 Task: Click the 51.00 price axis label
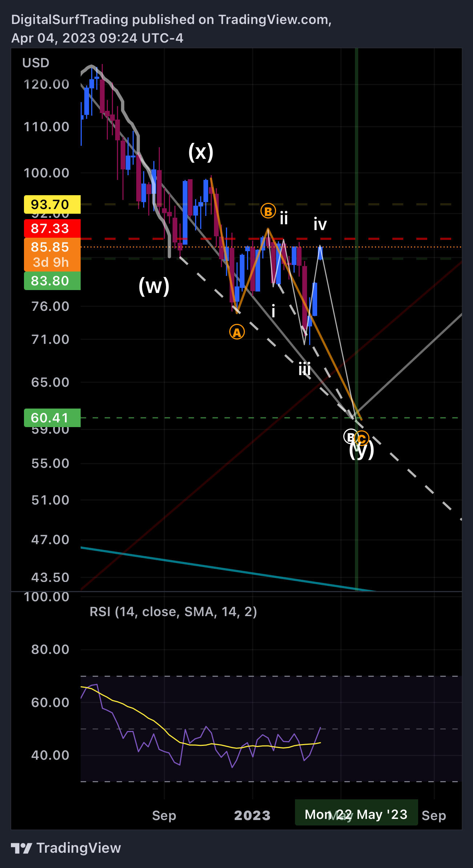coord(50,500)
